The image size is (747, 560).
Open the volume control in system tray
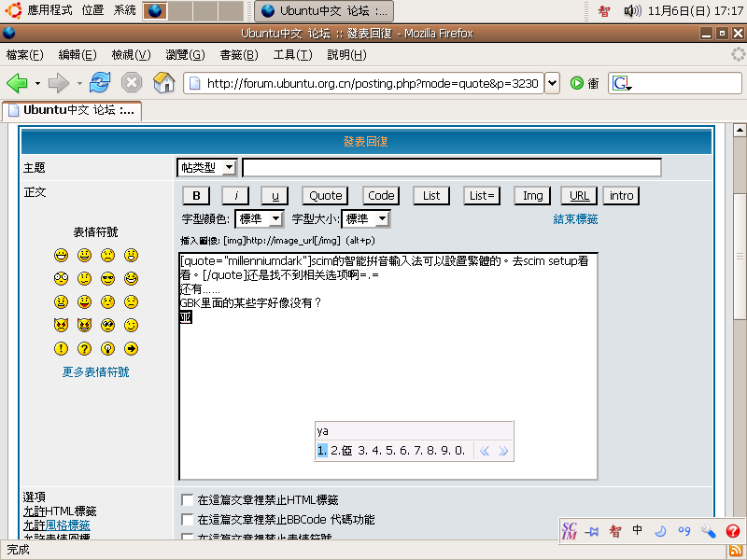point(633,10)
